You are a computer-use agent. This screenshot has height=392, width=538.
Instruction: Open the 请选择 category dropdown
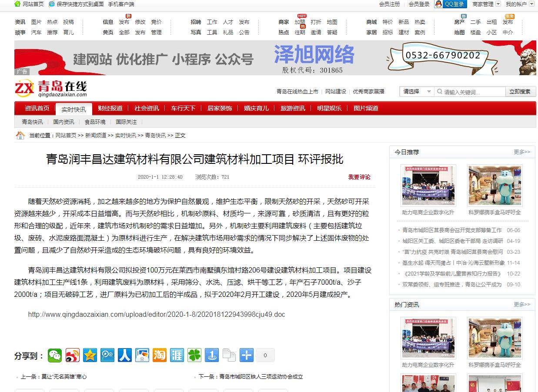coord(417,91)
